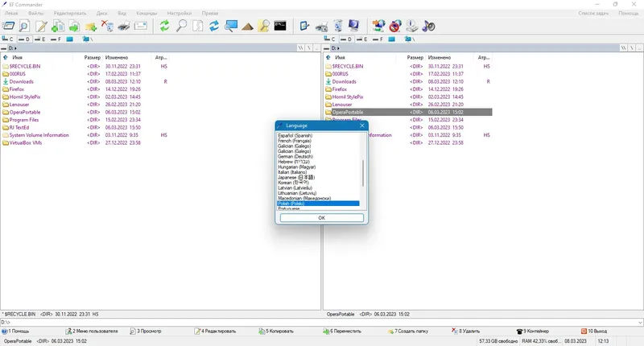Click the command line input field
Viewport: 644px width, 346px height.
[318, 322]
